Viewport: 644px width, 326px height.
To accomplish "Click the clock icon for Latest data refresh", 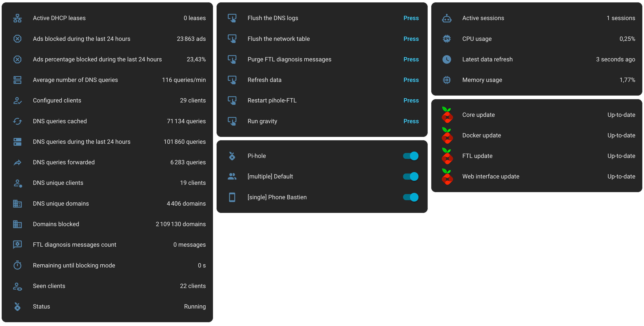I will tap(447, 59).
